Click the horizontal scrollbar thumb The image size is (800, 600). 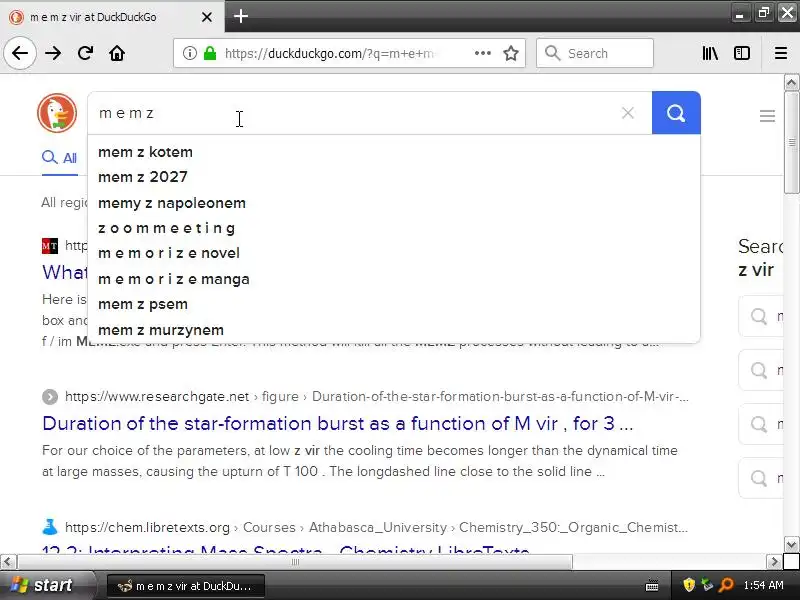(x=295, y=562)
